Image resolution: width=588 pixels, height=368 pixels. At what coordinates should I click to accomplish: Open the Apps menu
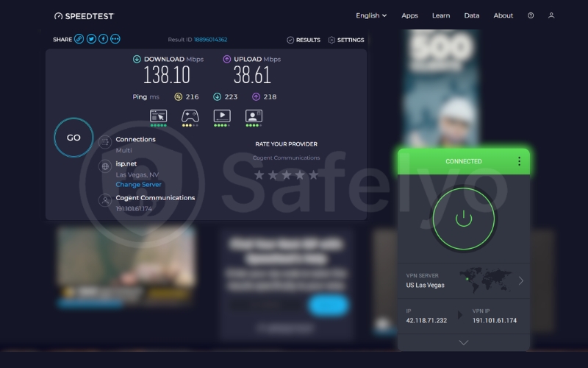point(409,15)
